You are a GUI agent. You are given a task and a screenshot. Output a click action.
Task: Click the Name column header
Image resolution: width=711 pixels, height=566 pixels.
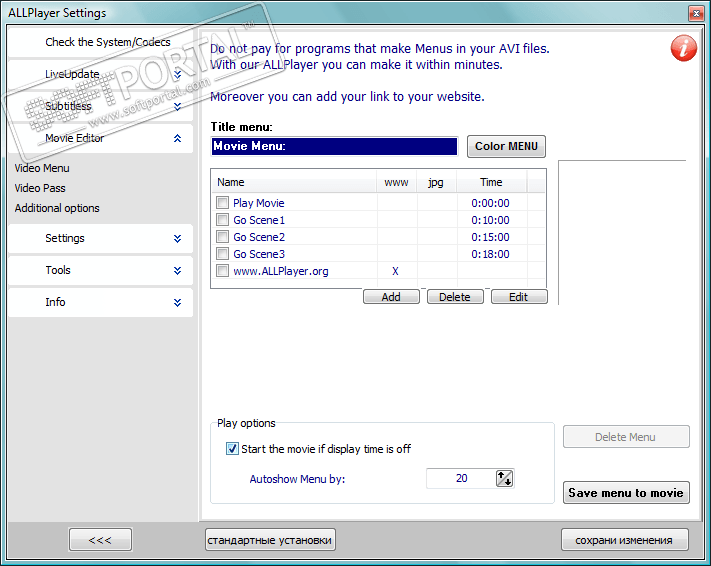pyautogui.click(x=294, y=182)
